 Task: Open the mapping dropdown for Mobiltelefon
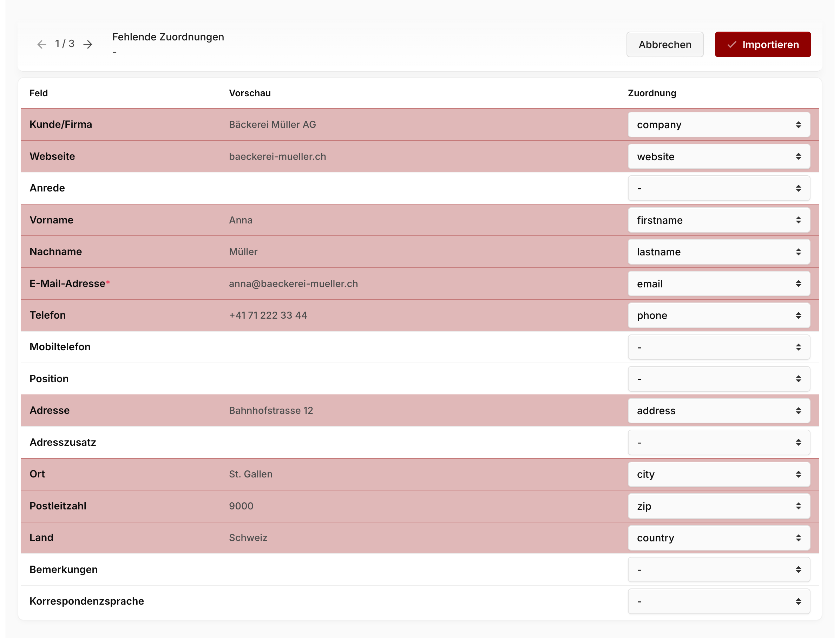[x=719, y=347]
